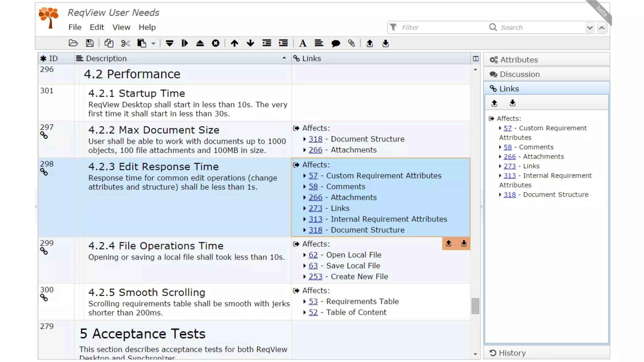Click the move up arrow icon
This screenshot has width=644, height=362.
(x=234, y=43)
